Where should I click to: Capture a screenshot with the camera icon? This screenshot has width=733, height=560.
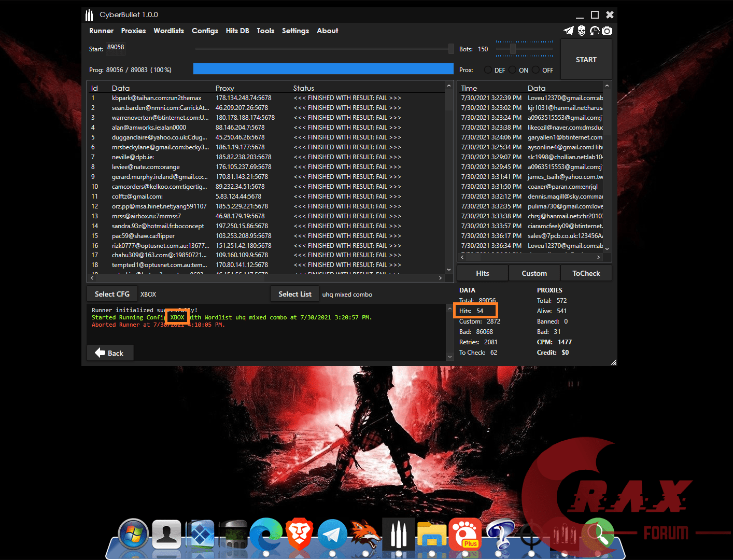(607, 31)
